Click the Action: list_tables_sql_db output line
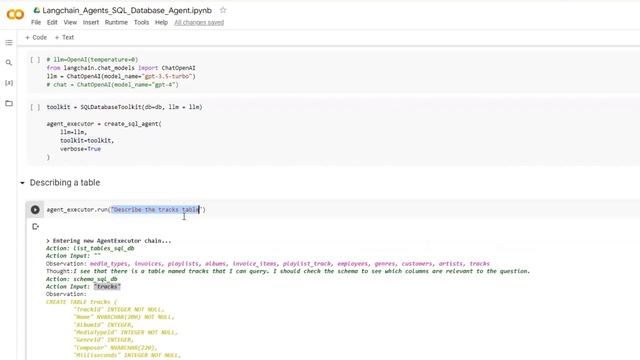The width and height of the screenshot is (640, 360). [90, 248]
